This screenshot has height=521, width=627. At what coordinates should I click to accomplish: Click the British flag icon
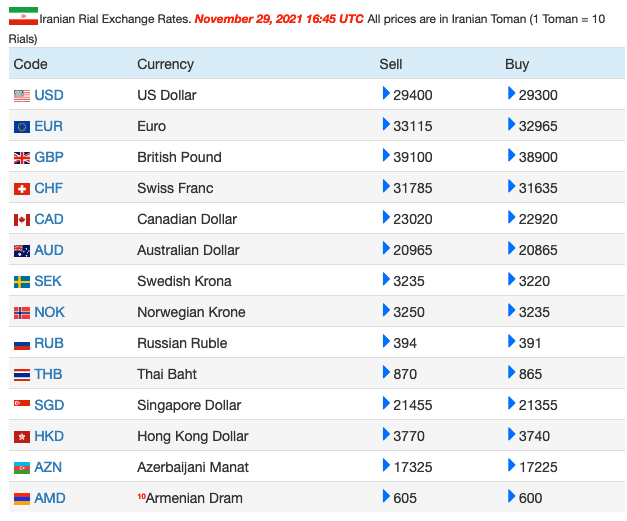pos(22,158)
